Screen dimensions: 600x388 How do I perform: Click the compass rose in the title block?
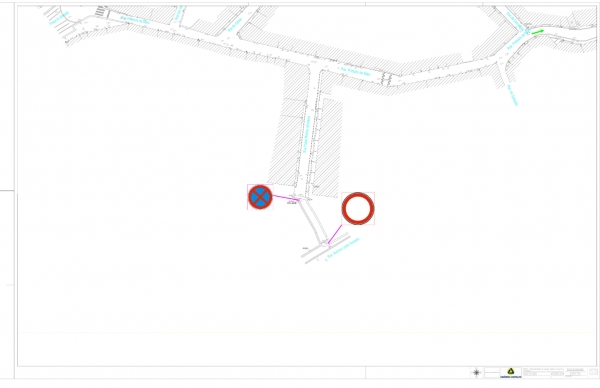pyautogui.click(x=476, y=372)
